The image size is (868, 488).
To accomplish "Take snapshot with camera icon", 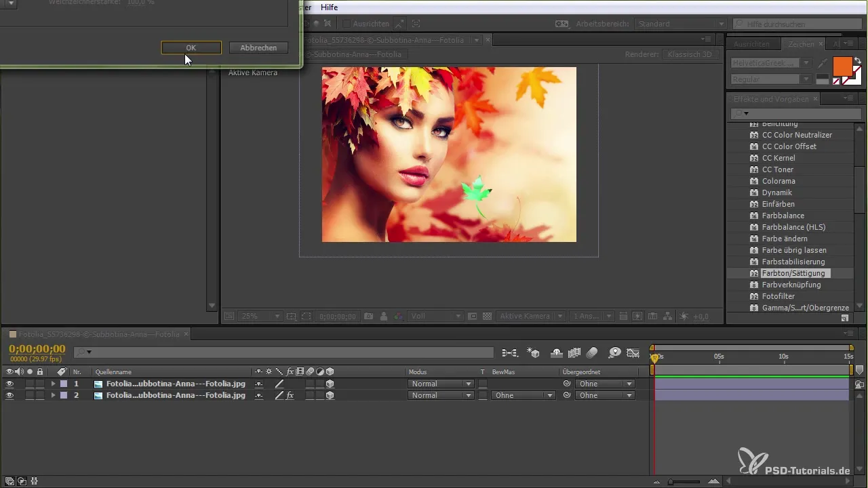I will point(368,317).
